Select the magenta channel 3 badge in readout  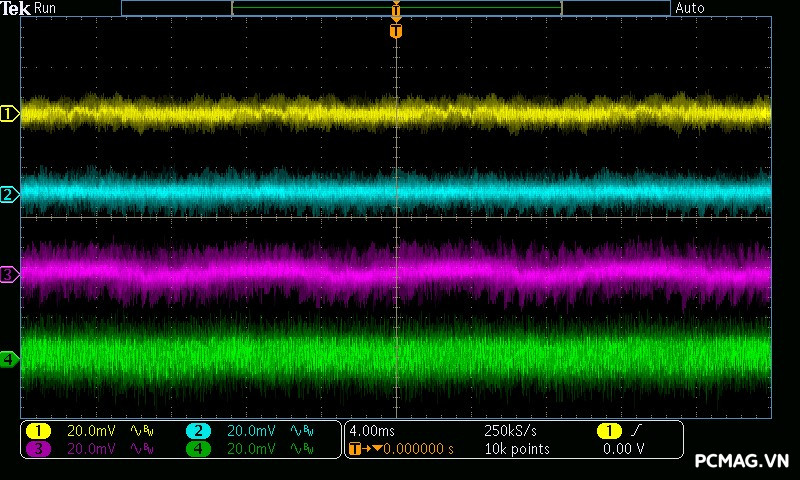(38, 449)
